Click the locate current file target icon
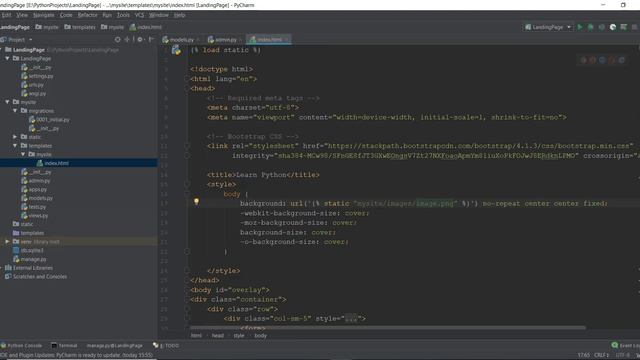This screenshot has height=360, width=640. [x=118, y=40]
